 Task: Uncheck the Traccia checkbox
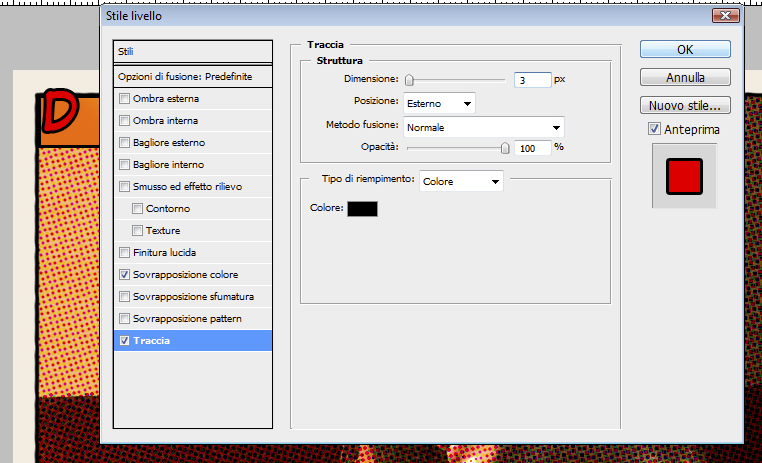tap(124, 341)
